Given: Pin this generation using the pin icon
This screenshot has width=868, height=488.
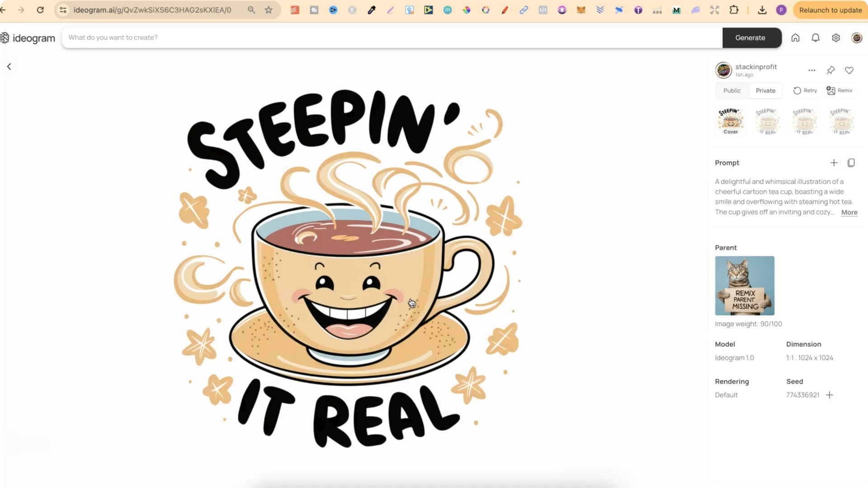Looking at the screenshot, I should tap(830, 70).
